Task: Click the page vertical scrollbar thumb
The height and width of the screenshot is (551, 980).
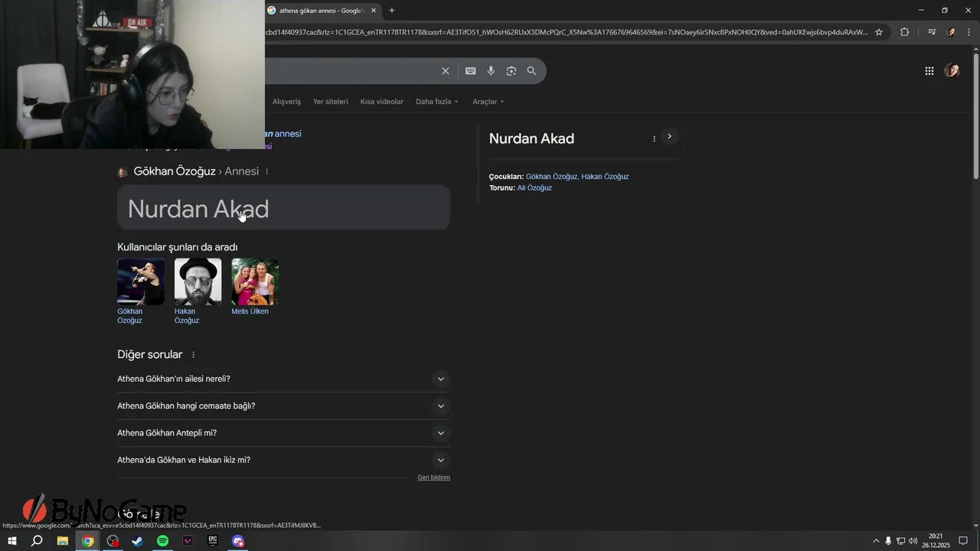Action: (x=975, y=115)
